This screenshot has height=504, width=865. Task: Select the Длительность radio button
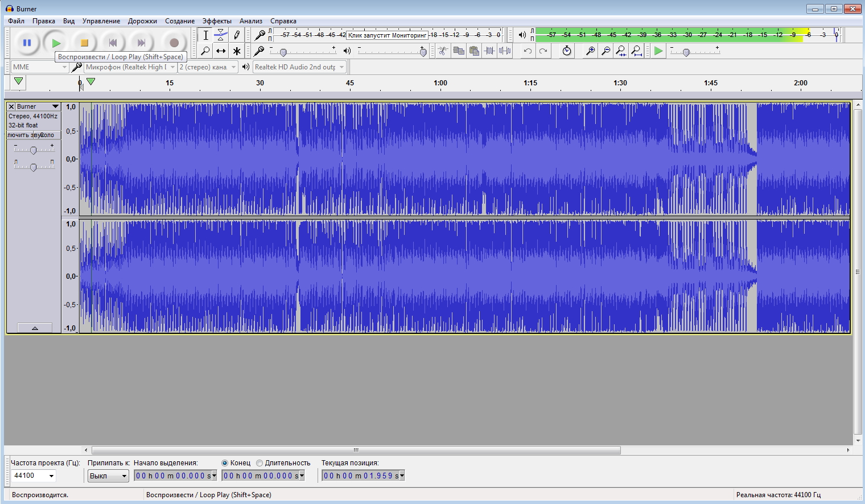click(259, 463)
